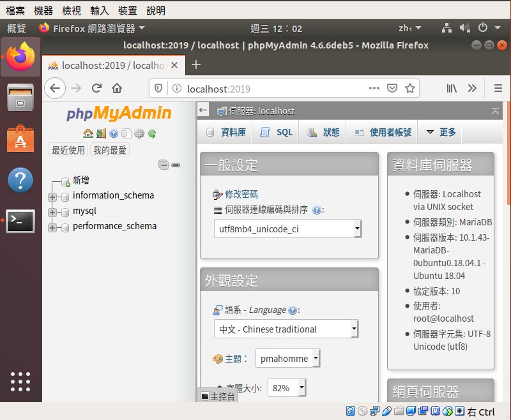Click the address bar URL field
The image size is (511, 420).
[274, 89]
